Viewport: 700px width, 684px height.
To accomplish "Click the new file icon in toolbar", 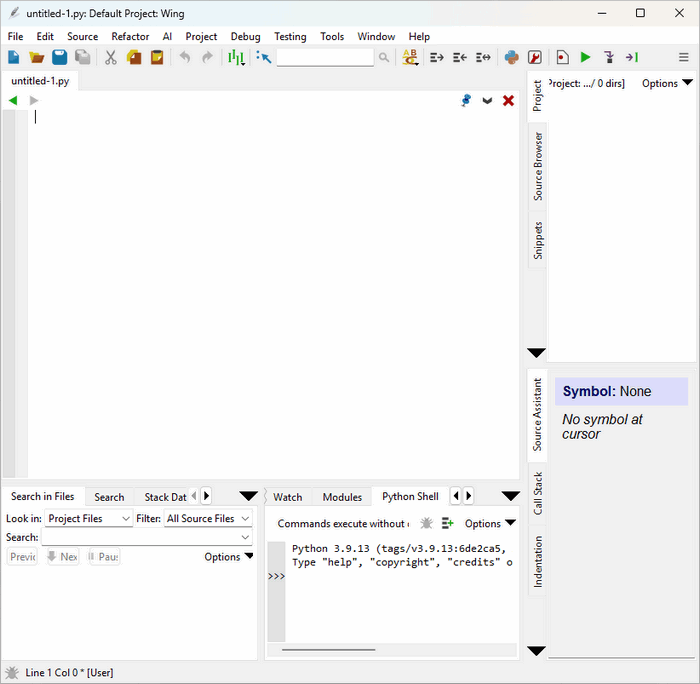I will coord(14,58).
